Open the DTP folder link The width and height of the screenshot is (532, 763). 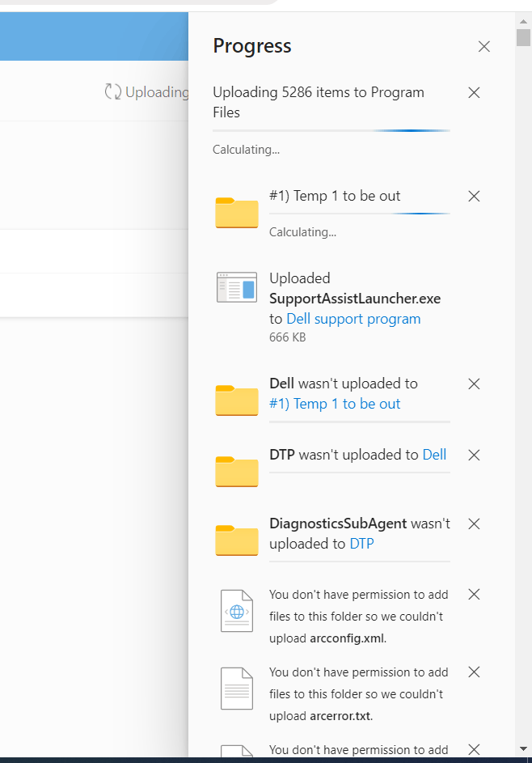tap(361, 544)
